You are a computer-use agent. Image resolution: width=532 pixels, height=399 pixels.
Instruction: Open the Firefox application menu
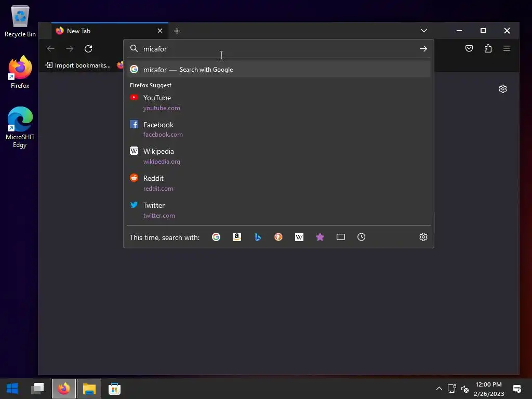[x=507, y=48]
